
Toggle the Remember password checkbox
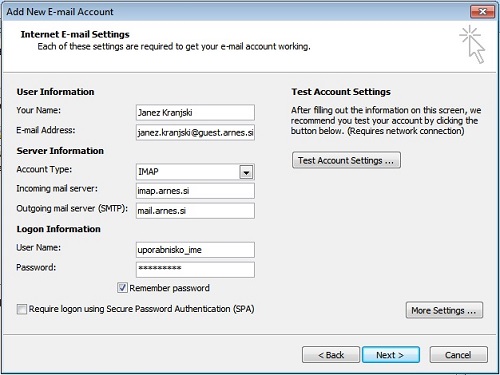122,287
